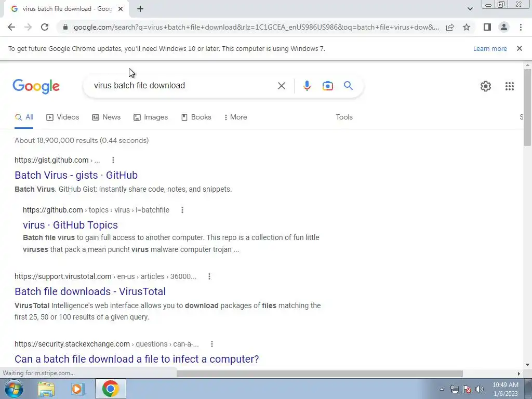
Task: Click the blue magnifying glass search button
Action: coord(348,86)
